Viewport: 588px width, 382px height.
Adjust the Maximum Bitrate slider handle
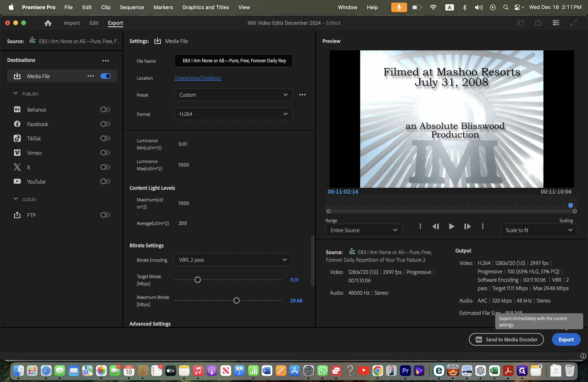tap(236, 300)
